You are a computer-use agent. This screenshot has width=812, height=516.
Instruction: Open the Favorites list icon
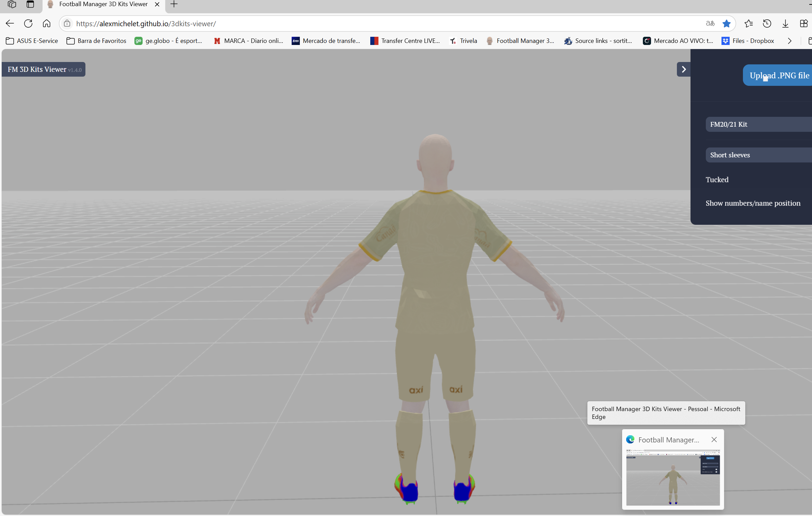(x=748, y=24)
